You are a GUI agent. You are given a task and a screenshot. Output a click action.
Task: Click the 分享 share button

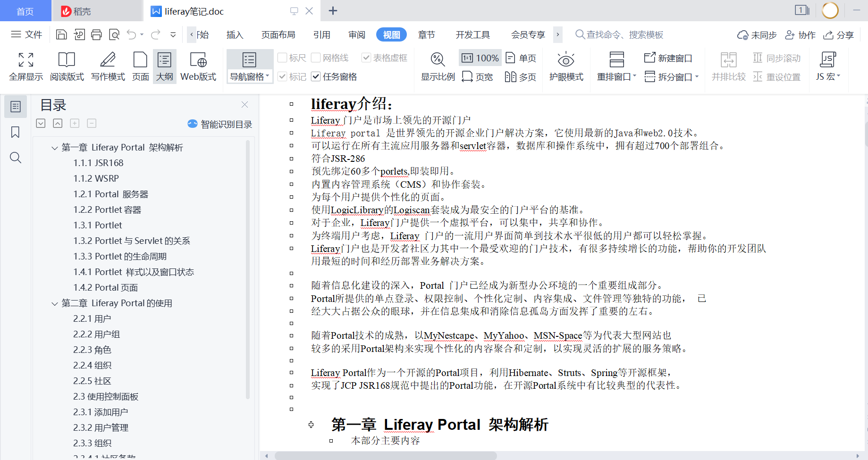point(838,35)
